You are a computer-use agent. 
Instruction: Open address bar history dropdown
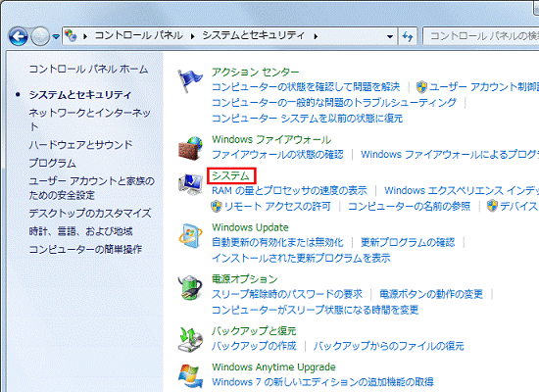tap(390, 36)
